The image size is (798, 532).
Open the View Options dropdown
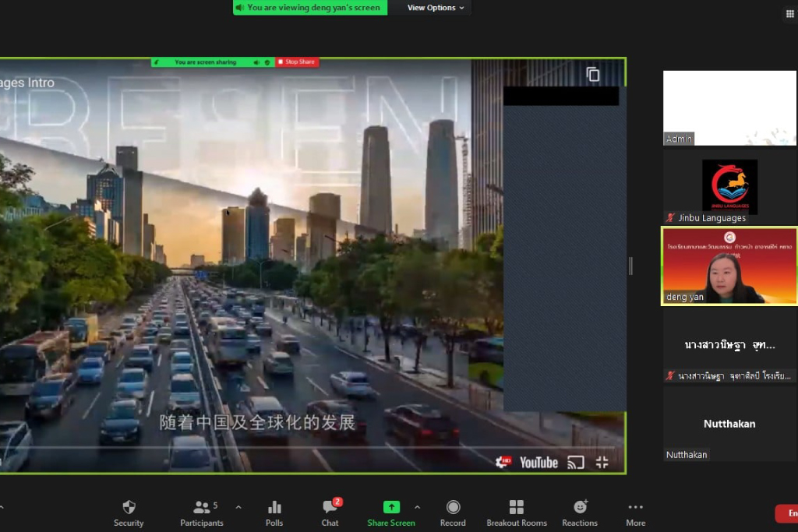tap(436, 8)
